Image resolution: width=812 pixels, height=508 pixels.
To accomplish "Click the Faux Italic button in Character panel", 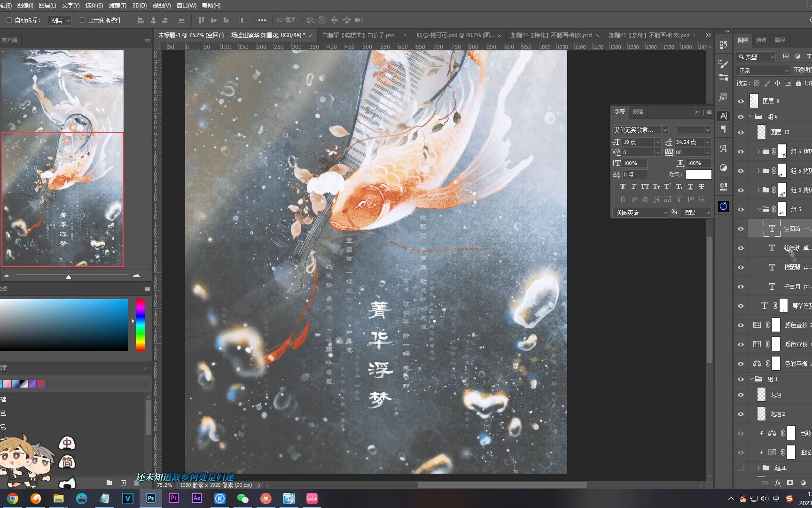I will (634, 187).
